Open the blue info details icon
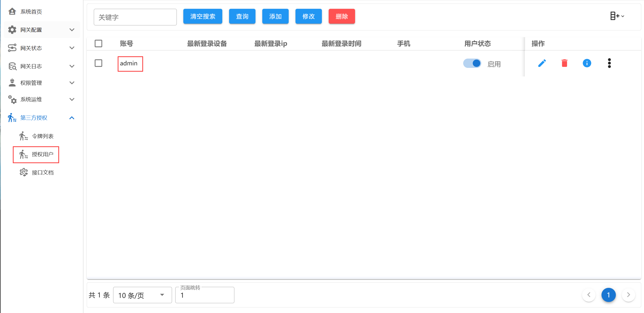This screenshot has width=644, height=313. [x=587, y=63]
